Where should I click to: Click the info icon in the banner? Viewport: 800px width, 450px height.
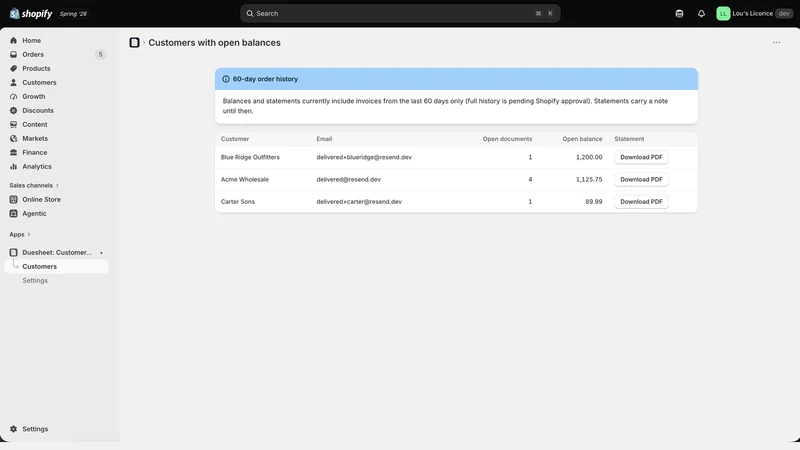click(226, 79)
